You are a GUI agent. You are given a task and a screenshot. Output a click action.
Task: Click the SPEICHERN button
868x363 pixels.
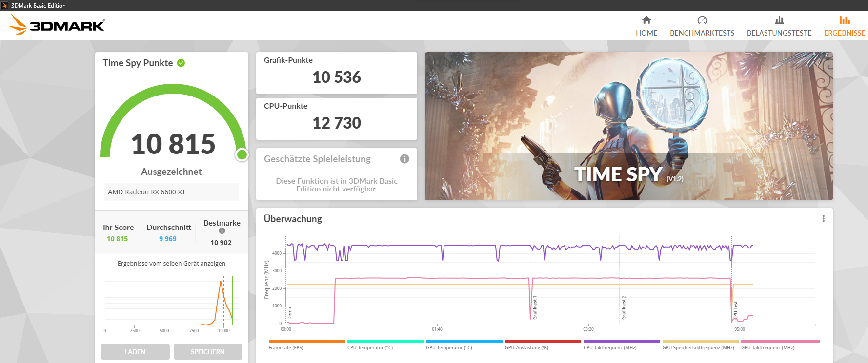click(208, 352)
